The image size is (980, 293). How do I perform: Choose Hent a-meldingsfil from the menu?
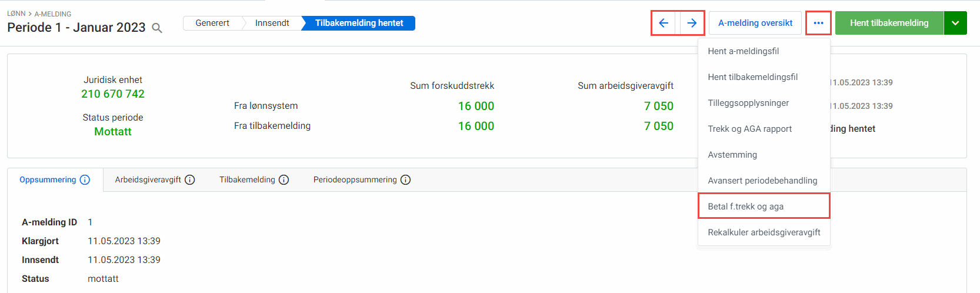point(743,51)
